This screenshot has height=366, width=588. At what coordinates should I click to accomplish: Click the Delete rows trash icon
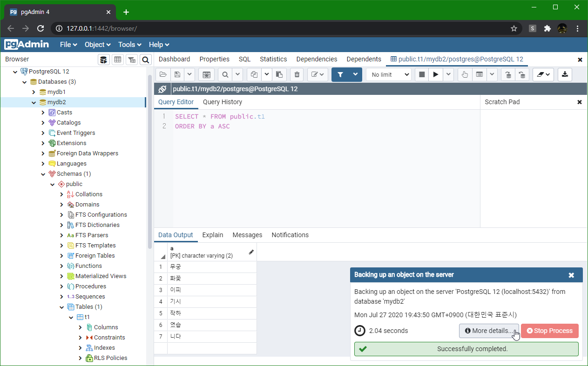297,74
